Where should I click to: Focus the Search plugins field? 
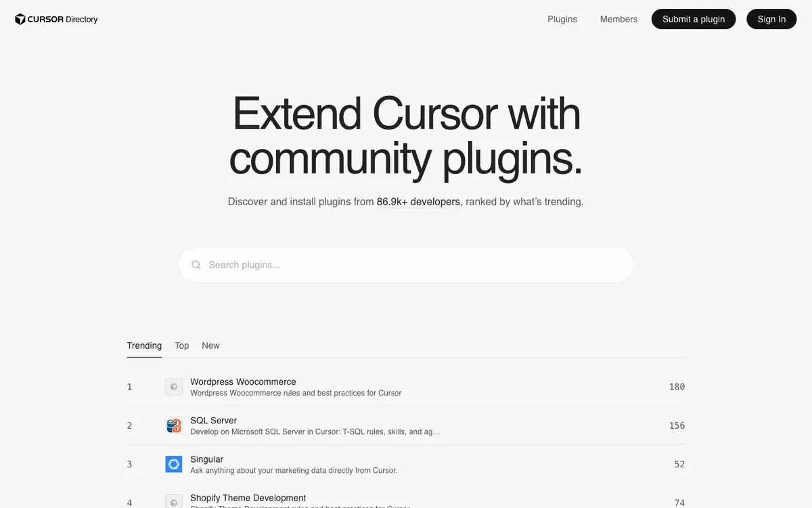coord(406,265)
